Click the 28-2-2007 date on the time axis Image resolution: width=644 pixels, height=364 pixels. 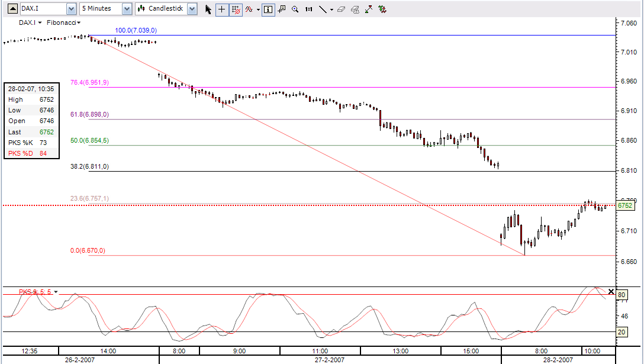tap(558, 360)
